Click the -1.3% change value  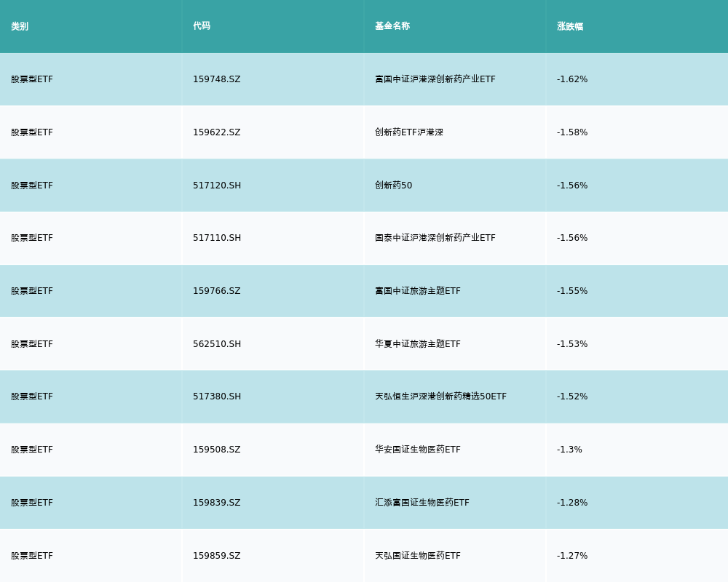coord(569,450)
